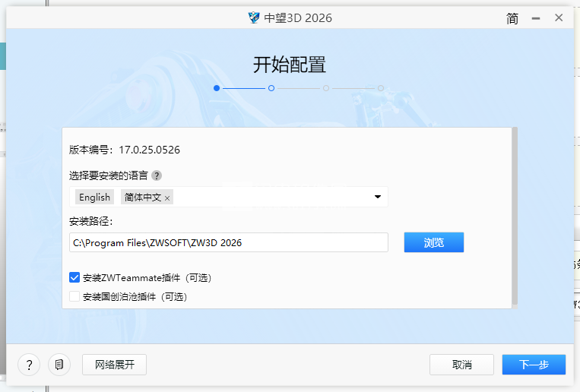Screen dimensions: 580x392
Task: Remove the 简体中文 language tag
Action: click(167, 198)
